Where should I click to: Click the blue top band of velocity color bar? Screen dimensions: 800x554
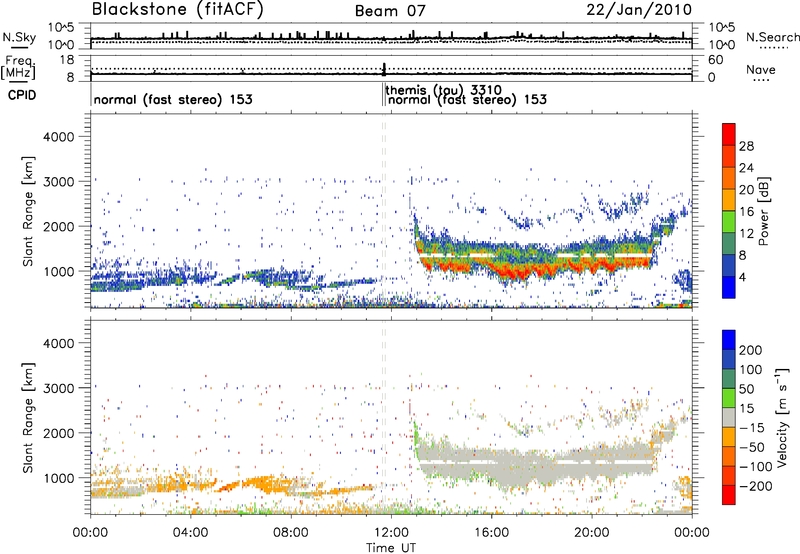coord(729,340)
